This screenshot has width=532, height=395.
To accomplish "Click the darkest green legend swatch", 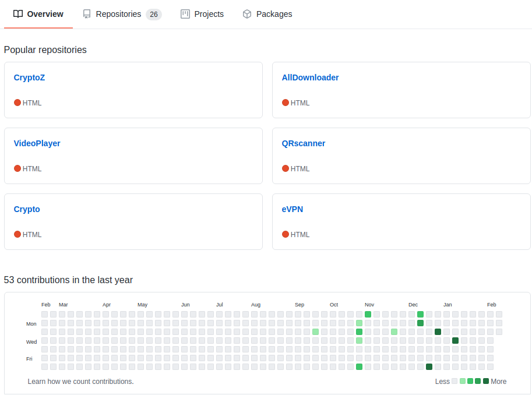I will click(x=486, y=381).
